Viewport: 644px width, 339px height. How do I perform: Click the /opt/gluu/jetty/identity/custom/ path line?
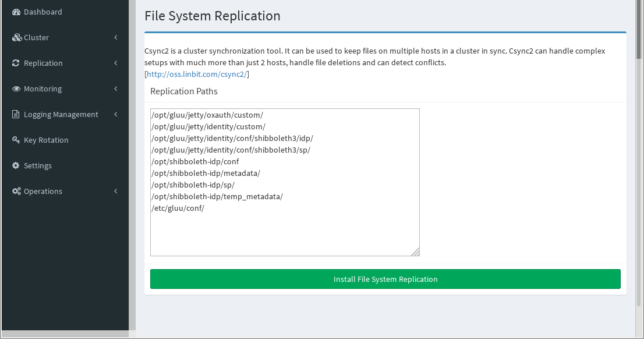coord(208,126)
